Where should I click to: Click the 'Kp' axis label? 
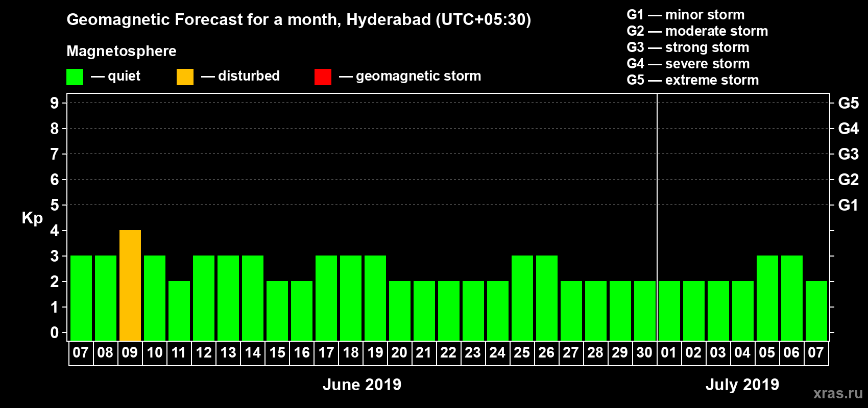coord(32,218)
